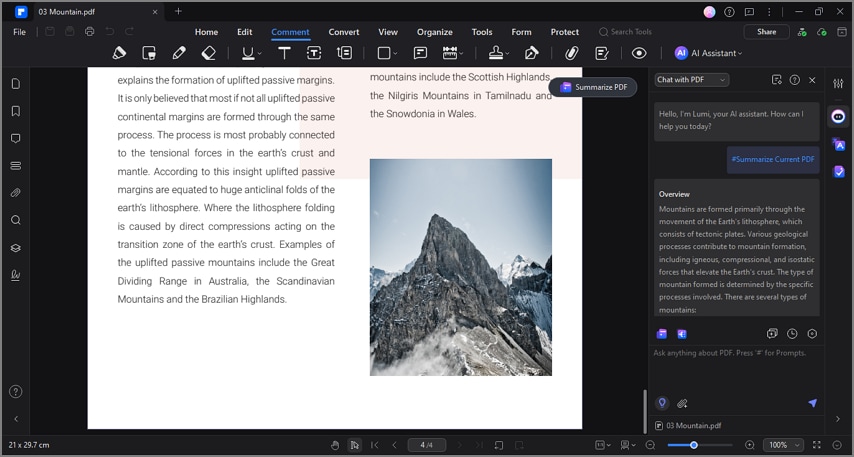
Task: Open the Thumbnails panel in left sidebar
Action: tap(16, 83)
